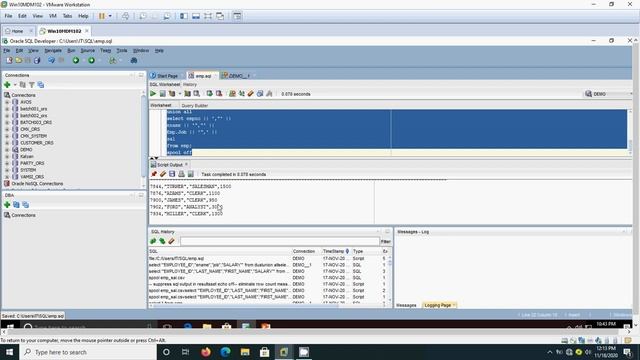The width and height of the screenshot is (640, 360).
Task: Open the Tools menu in SQL Developer
Action: (x=122, y=51)
